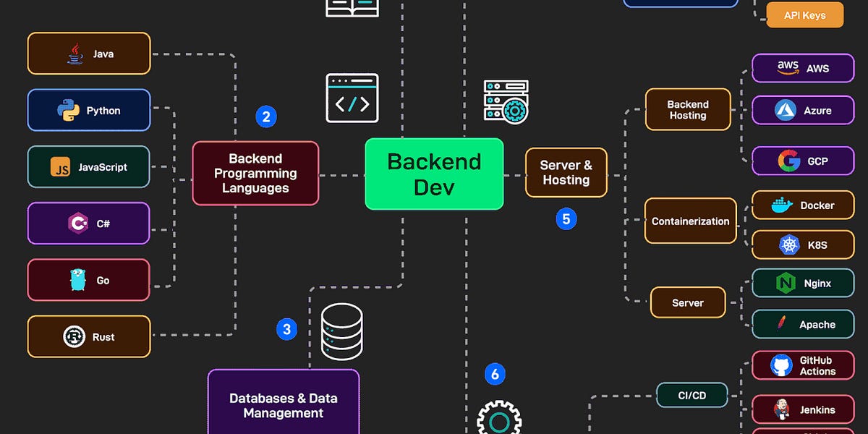Image resolution: width=868 pixels, height=434 pixels.
Task: Click the gear icon at the bottom center
Action: 499,417
